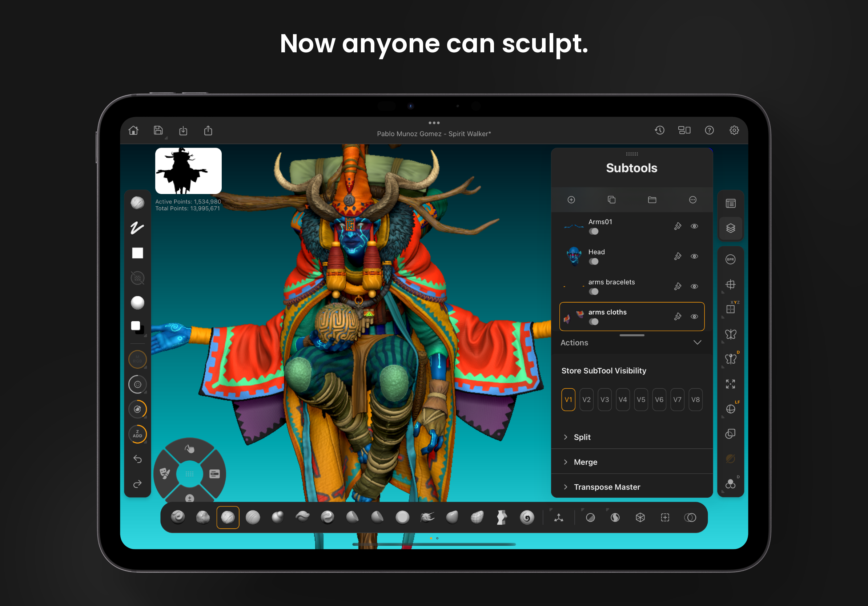868x606 pixels.
Task: Select the snake hook spiky brush
Action: (x=427, y=517)
